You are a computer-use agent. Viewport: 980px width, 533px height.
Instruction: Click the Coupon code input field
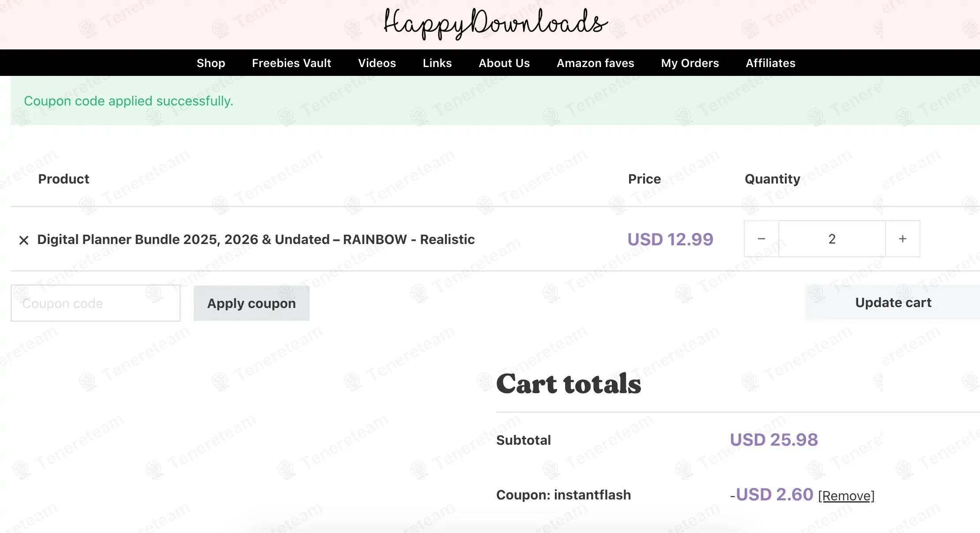pyautogui.click(x=95, y=303)
